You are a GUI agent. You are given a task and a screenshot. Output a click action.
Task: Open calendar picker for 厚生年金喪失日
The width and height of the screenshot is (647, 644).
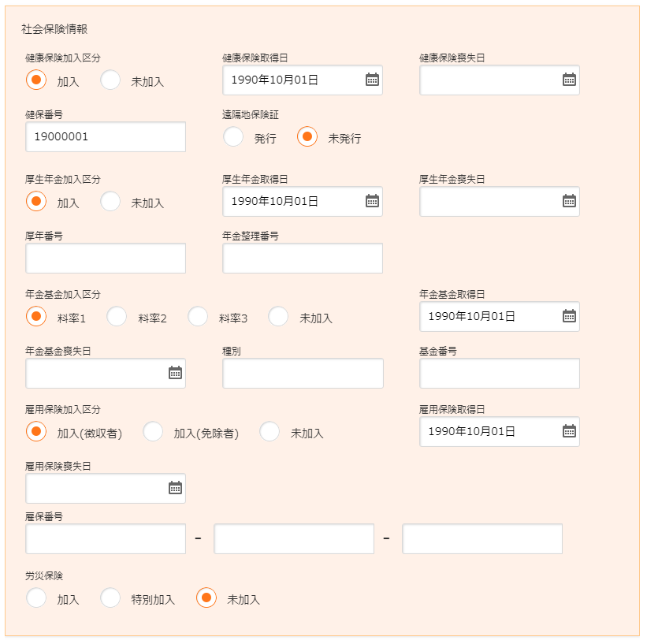point(569,201)
